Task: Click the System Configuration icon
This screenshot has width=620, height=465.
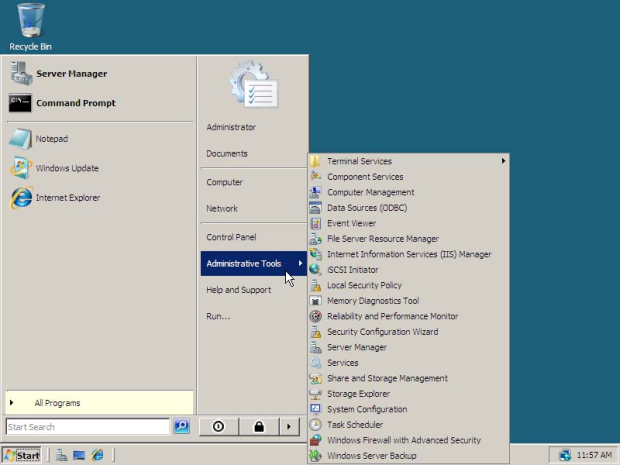Action: (x=315, y=409)
